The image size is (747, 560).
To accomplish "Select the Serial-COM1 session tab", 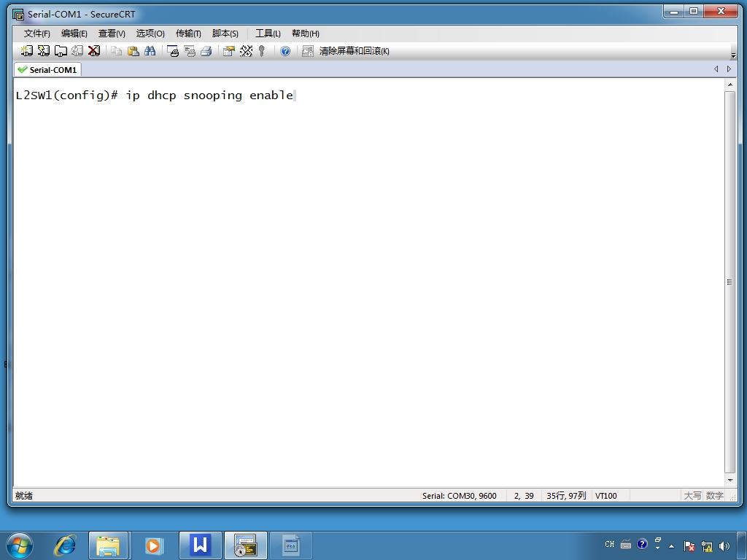I will [x=47, y=69].
